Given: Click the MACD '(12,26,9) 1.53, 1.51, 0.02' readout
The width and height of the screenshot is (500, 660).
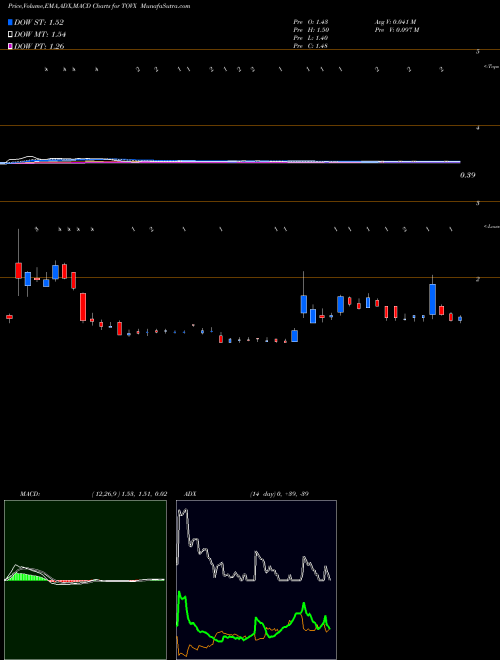Looking at the screenshot, I should 129,494.
